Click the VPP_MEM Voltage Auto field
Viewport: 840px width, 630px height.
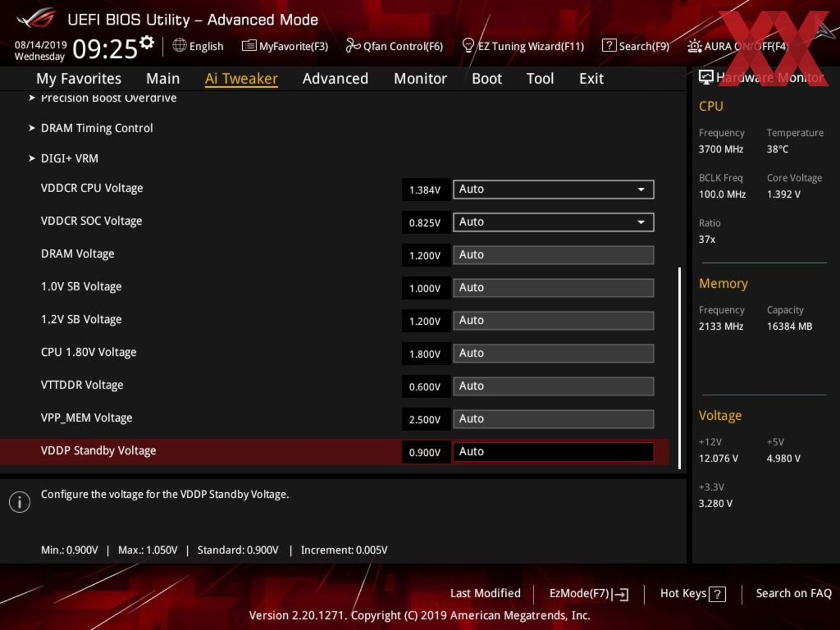click(x=553, y=418)
